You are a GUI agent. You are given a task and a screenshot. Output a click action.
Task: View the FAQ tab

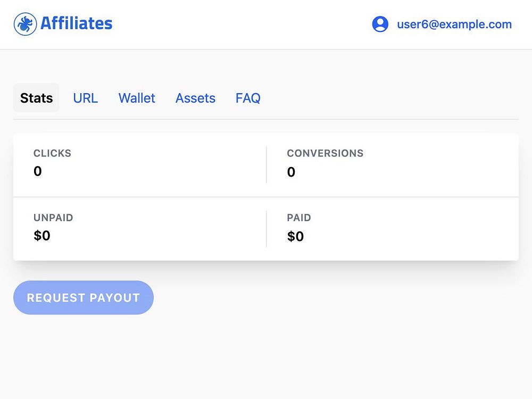248,98
